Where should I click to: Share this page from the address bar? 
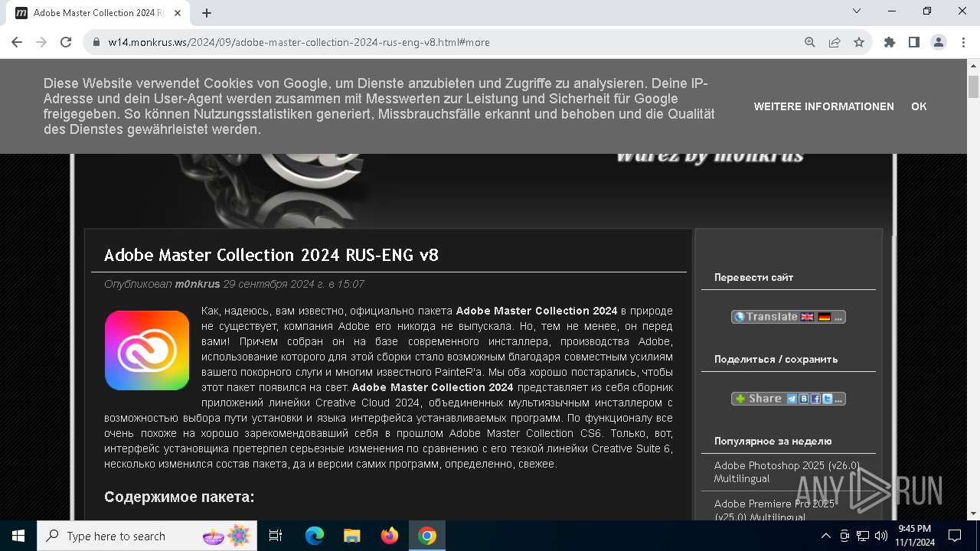coord(835,42)
